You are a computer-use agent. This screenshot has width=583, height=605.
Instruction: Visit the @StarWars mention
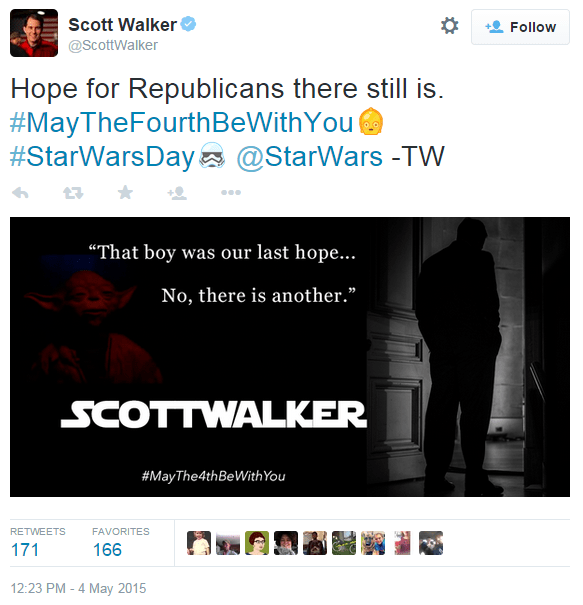tap(309, 157)
